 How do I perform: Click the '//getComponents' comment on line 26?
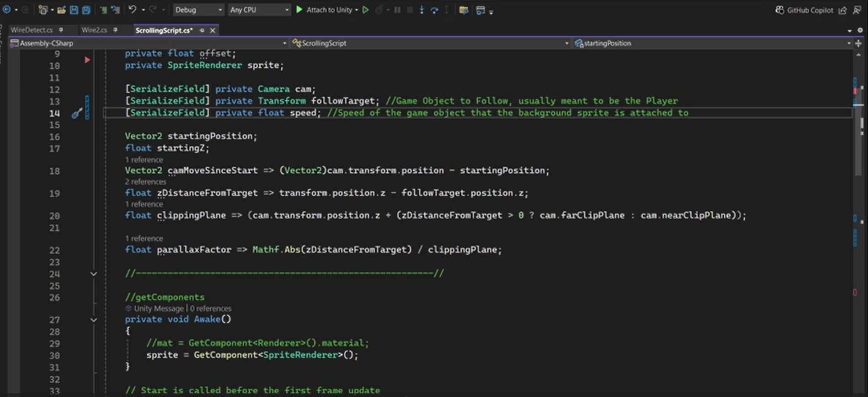[x=165, y=297]
